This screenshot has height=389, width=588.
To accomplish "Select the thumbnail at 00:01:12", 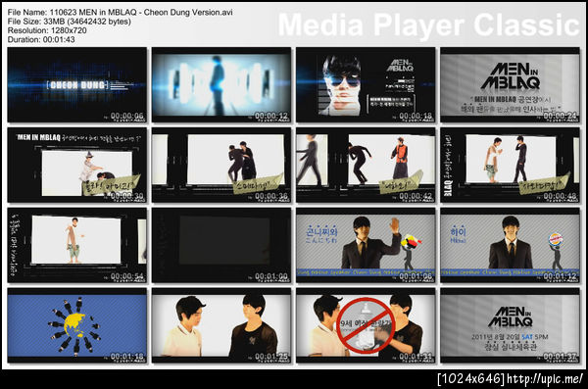I will [x=510, y=245].
